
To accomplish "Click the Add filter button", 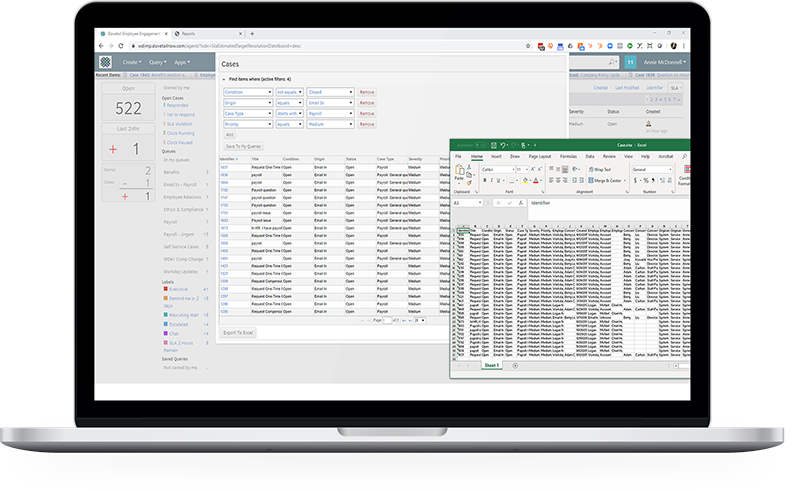I will point(230,135).
